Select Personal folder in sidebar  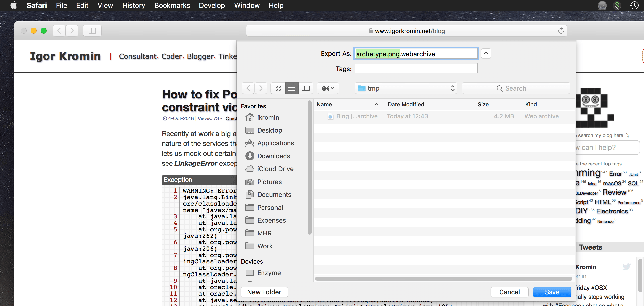point(264,208)
